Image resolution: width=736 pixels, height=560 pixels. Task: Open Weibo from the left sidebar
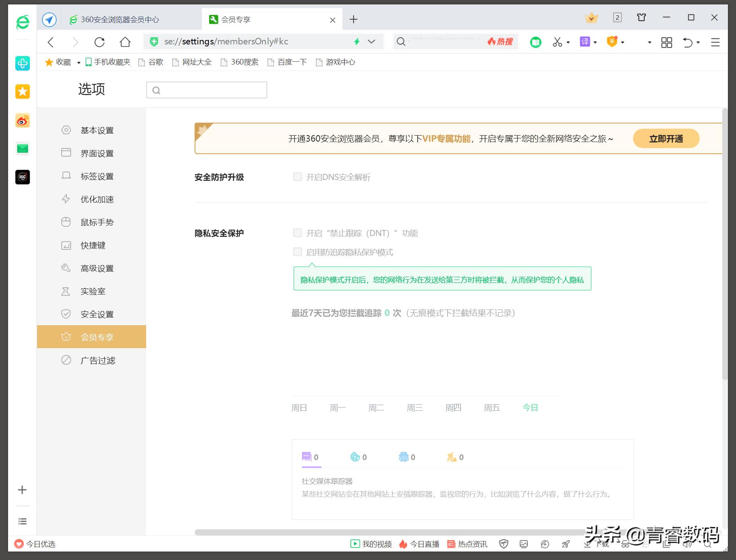click(x=22, y=120)
